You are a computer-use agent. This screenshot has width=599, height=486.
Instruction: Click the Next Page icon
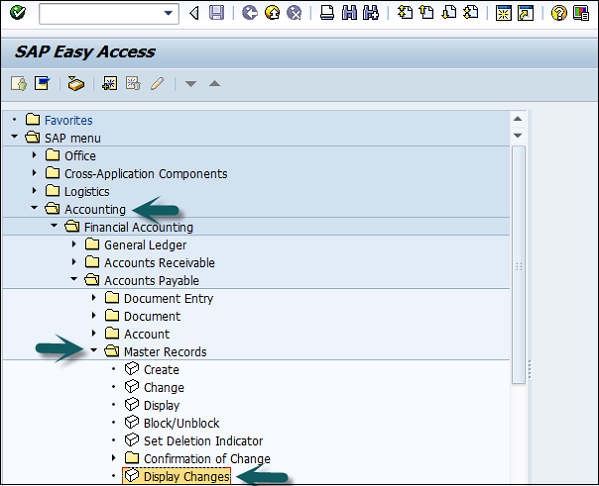pos(449,13)
